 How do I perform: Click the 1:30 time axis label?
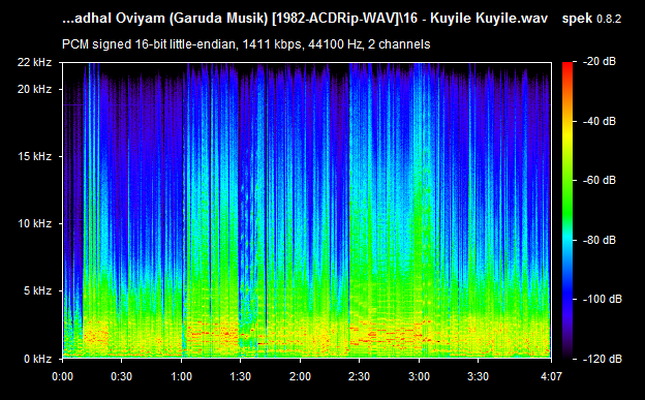(240, 376)
